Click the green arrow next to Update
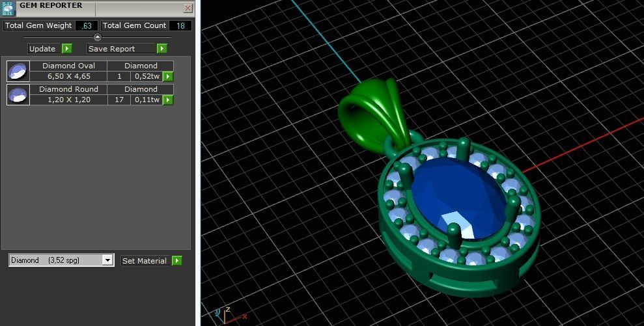Screen dimensions: 644x326 point(67,48)
